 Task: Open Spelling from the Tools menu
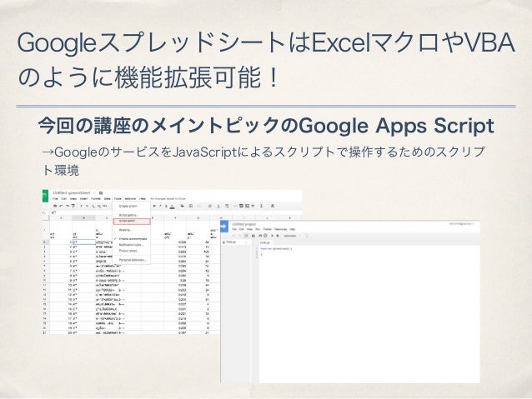click(125, 230)
